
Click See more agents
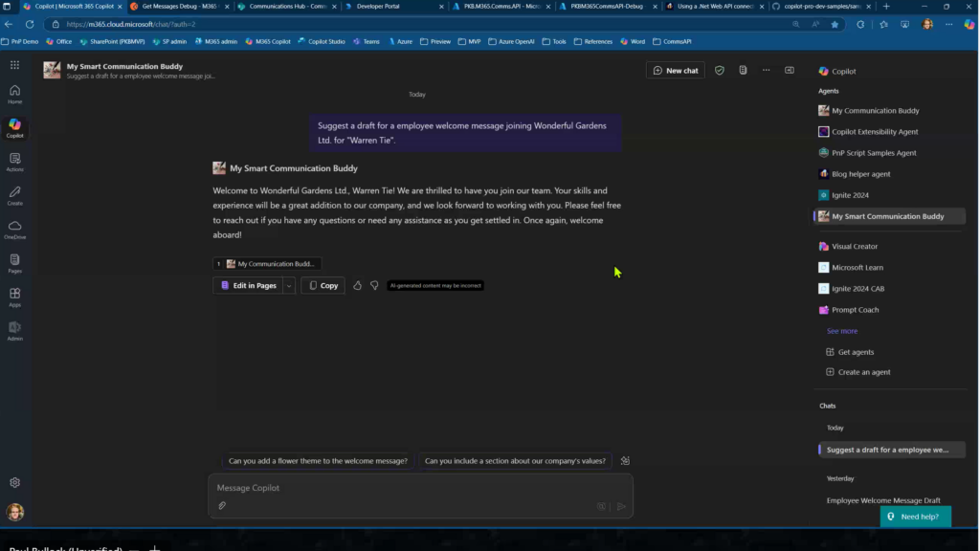(x=842, y=331)
